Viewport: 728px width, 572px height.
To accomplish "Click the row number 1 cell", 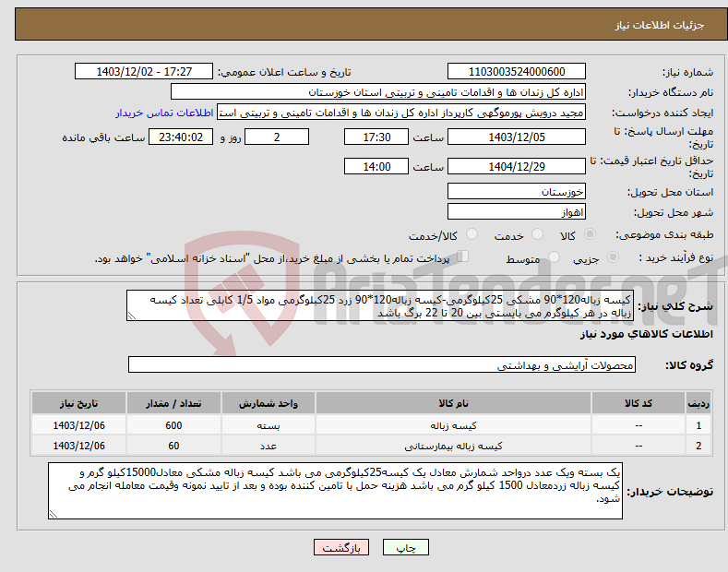I will tap(698, 425).
